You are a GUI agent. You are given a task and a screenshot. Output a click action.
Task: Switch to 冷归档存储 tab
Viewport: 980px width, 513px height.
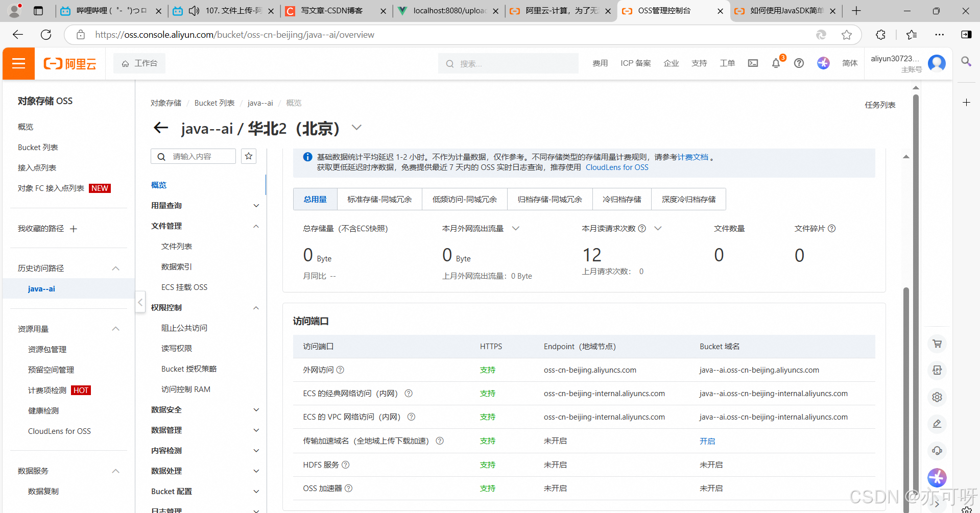coord(622,199)
